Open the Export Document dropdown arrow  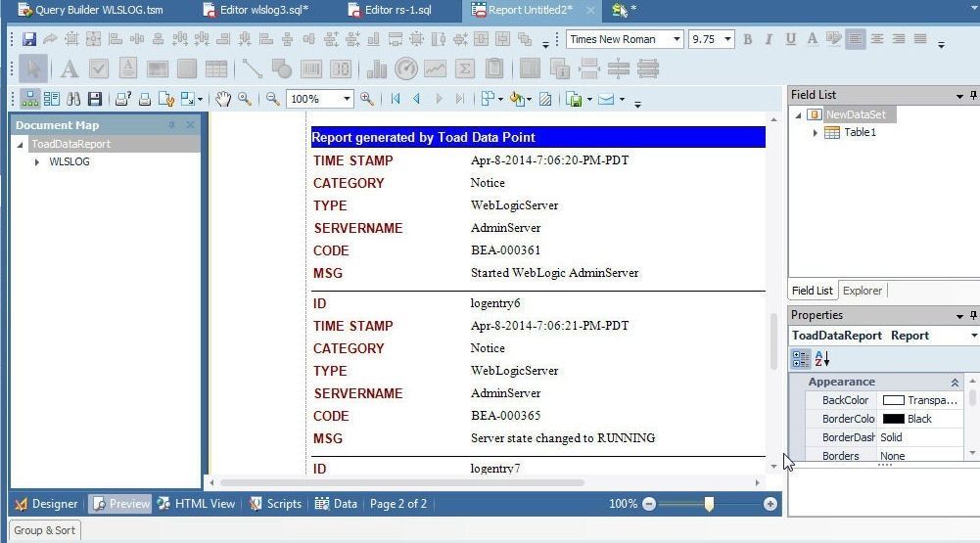[x=589, y=100]
